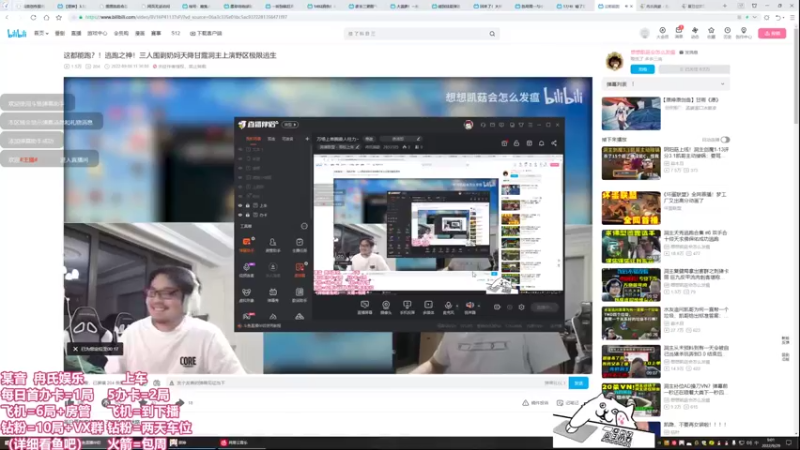Add a new scene with plus button
The width and height of the screenshot is (800, 450).
(307, 139)
